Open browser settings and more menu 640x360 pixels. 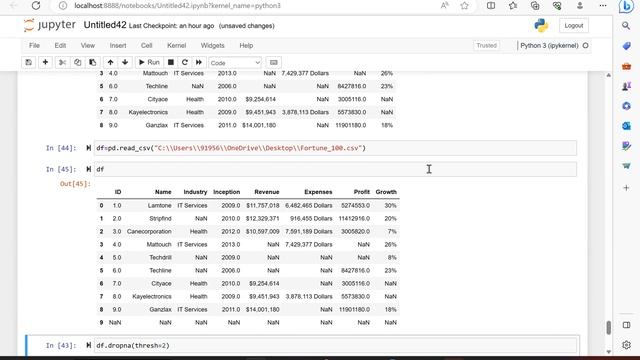(603, 6)
